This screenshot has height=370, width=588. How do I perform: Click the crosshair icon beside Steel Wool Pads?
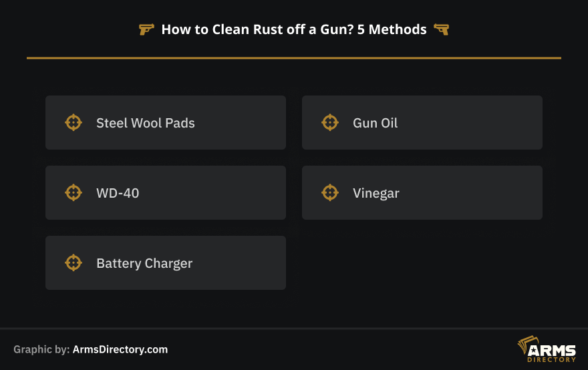tap(73, 122)
